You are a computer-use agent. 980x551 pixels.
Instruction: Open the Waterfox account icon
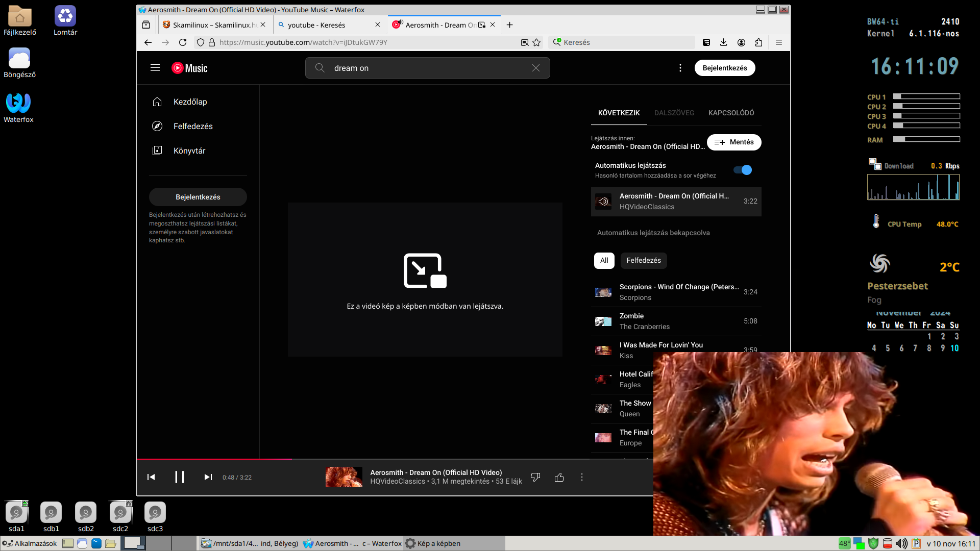741,42
